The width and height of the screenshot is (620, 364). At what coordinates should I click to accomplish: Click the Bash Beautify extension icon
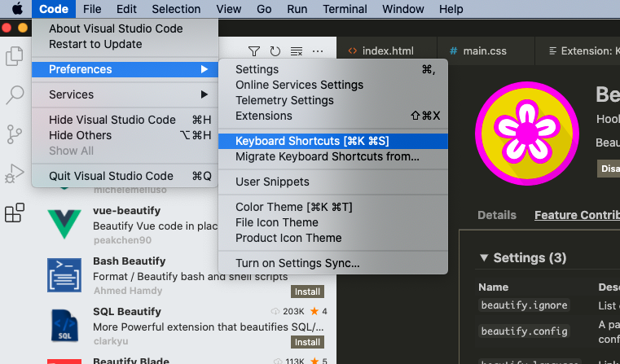[64, 275]
